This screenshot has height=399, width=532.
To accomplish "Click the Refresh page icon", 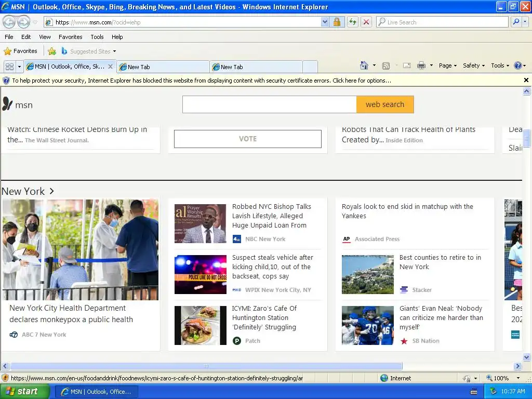I will click(353, 22).
